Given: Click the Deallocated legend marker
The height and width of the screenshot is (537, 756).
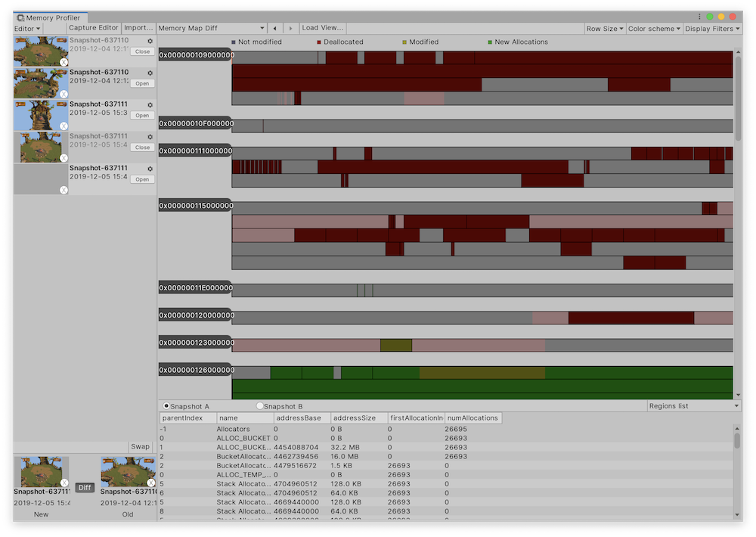Looking at the screenshot, I should pos(318,42).
